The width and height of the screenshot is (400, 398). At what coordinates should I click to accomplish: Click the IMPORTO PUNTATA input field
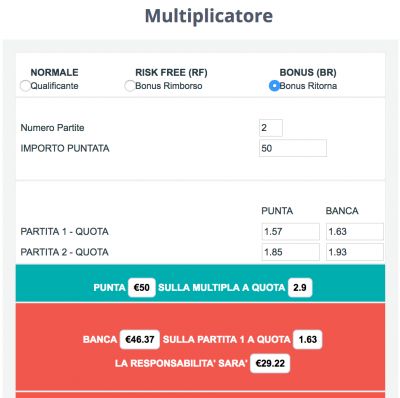tap(293, 148)
